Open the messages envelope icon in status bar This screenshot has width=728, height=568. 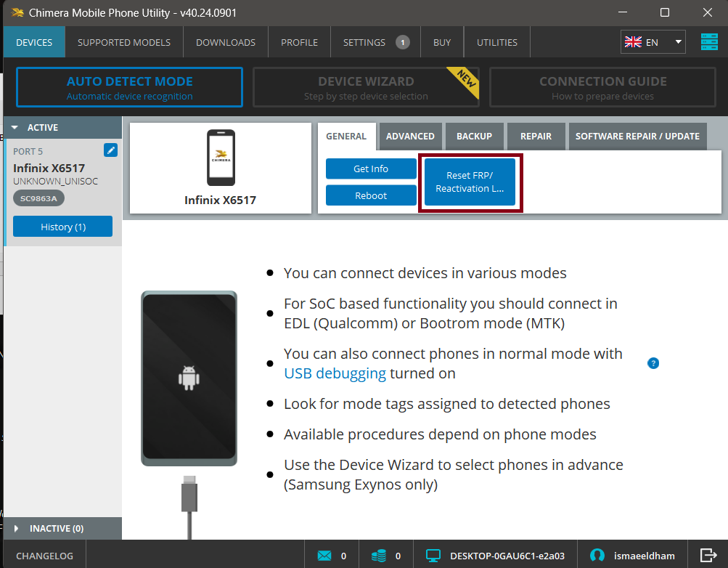324,556
